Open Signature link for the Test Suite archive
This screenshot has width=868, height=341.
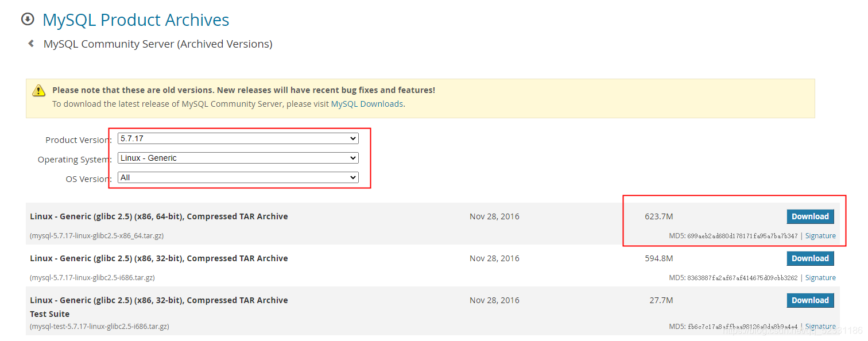pyautogui.click(x=820, y=327)
